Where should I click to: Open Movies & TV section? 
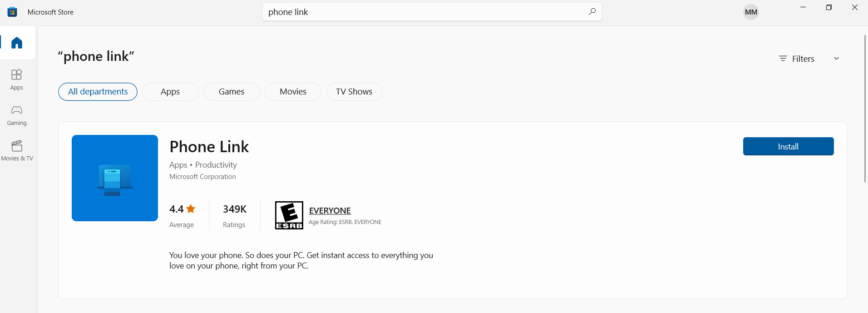click(x=17, y=151)
